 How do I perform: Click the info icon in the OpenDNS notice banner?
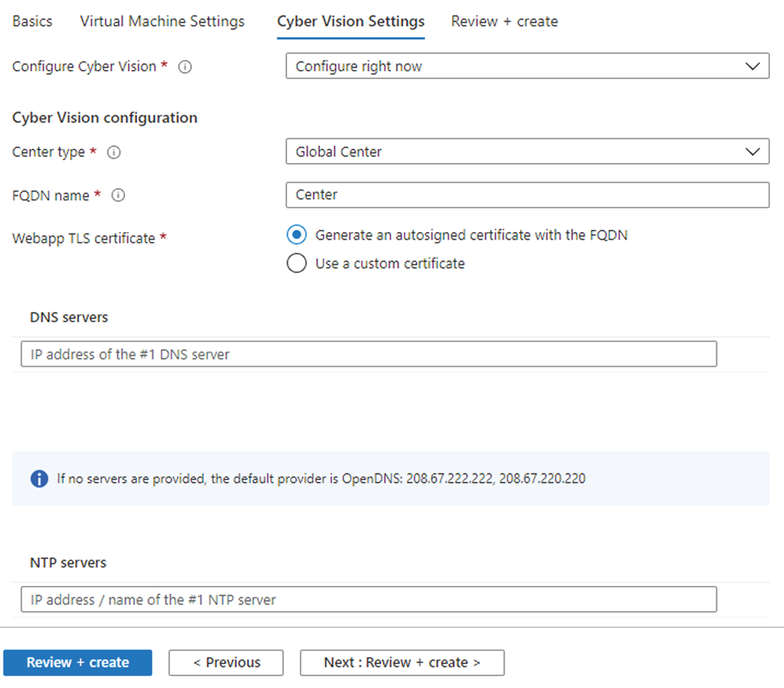[39, 478]
